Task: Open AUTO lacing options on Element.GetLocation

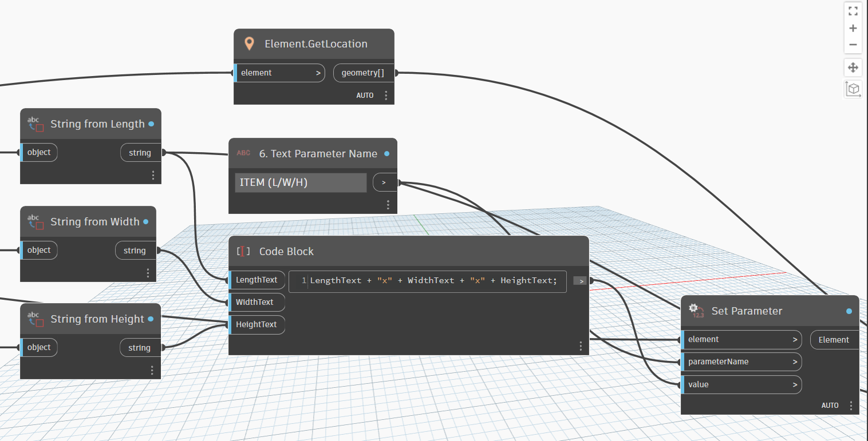Action: pos(365,95)
